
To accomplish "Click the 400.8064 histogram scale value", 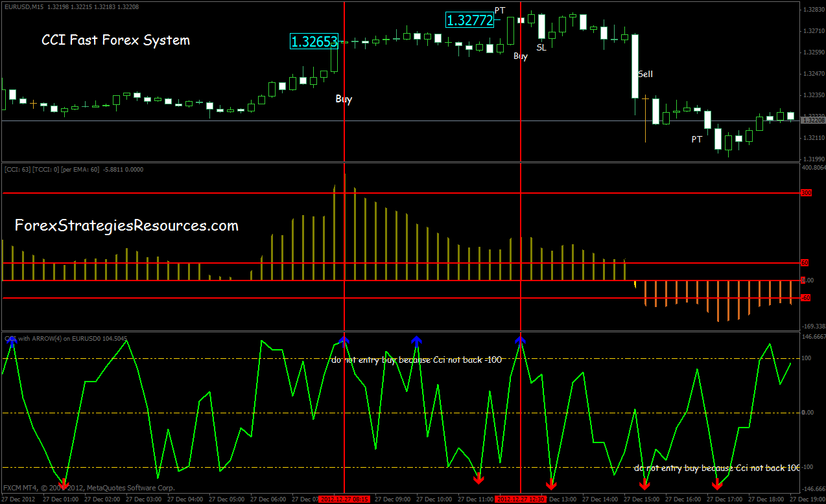I will [x=813, y=167].
